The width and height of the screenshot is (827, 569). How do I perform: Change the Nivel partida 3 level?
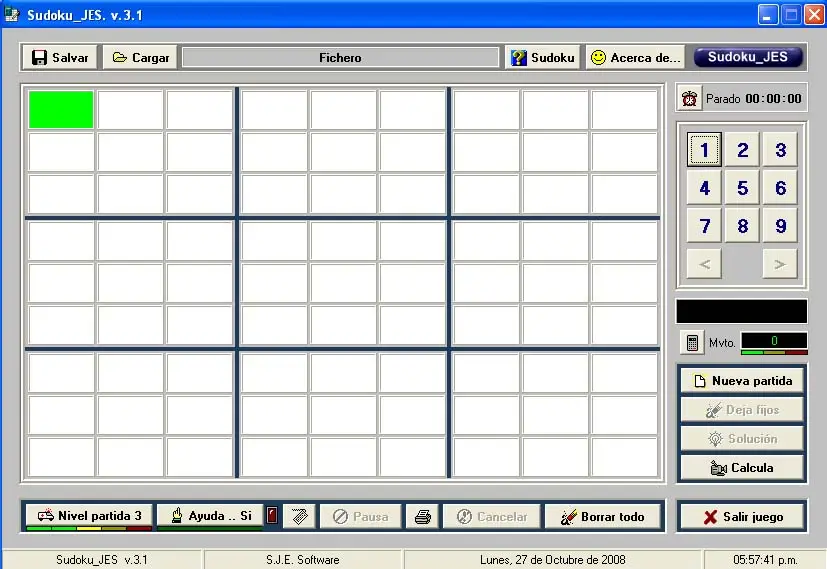tap(89, 516)
